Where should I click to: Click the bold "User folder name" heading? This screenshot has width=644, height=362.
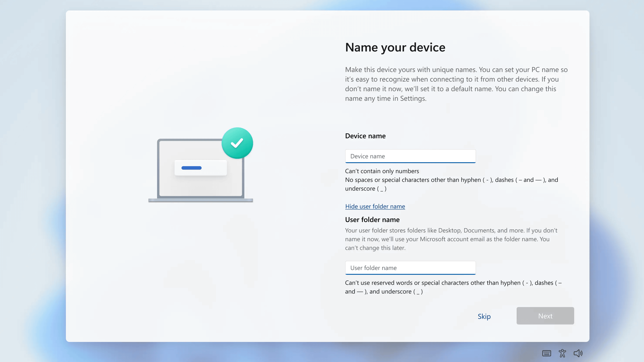point(372,220)
